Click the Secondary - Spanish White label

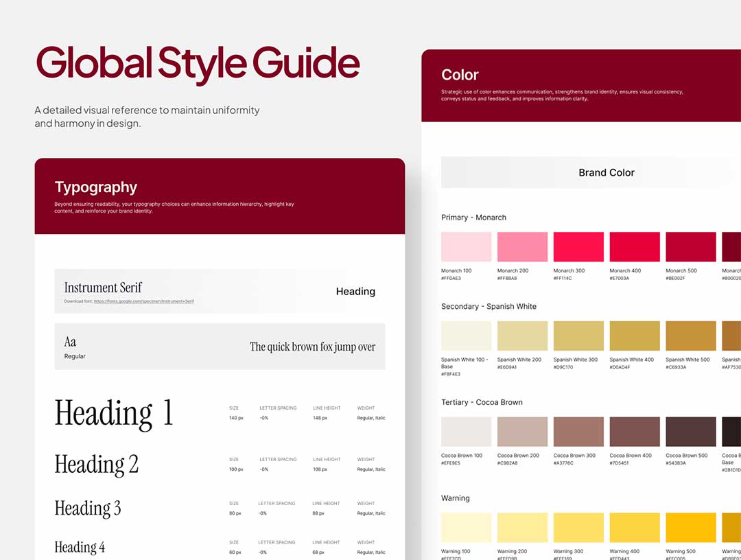pyautogui.click(x=489, y=306)
